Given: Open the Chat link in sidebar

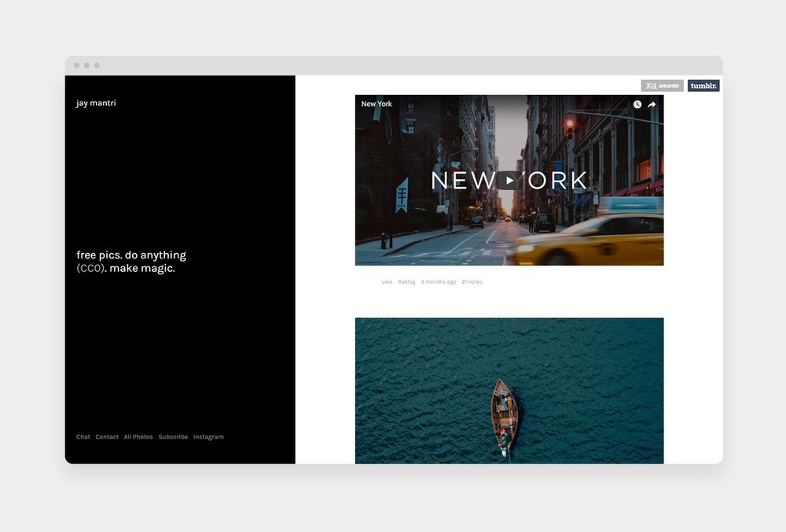Looking at the screenshot, I should point(83,437).
